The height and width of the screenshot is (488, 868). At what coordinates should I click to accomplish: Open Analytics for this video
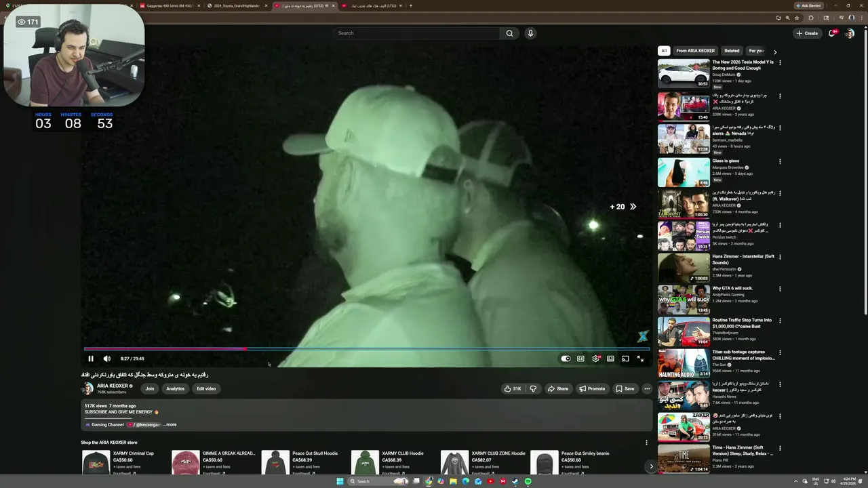pos(175,388)
